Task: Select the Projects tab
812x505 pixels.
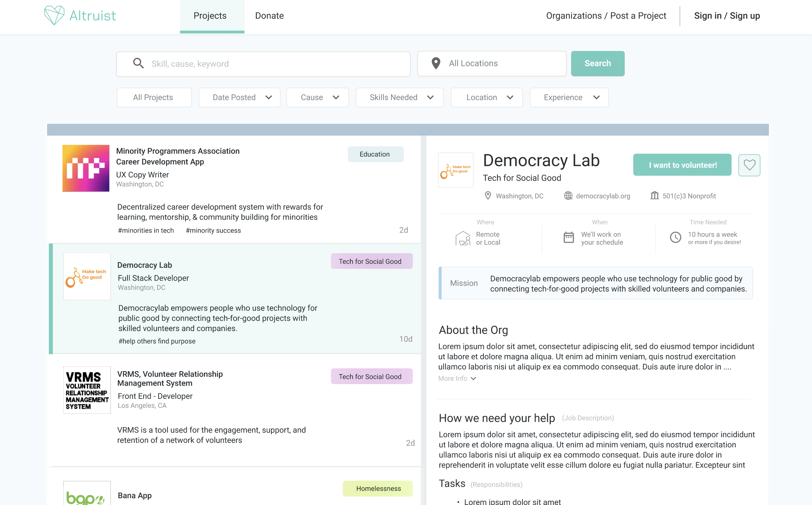Action: (210, 16)
